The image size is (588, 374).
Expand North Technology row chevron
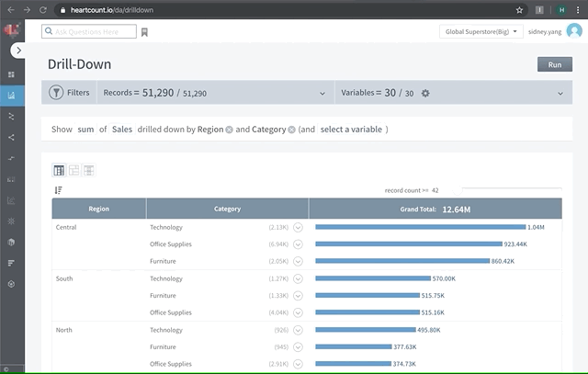tap(298, 330)
